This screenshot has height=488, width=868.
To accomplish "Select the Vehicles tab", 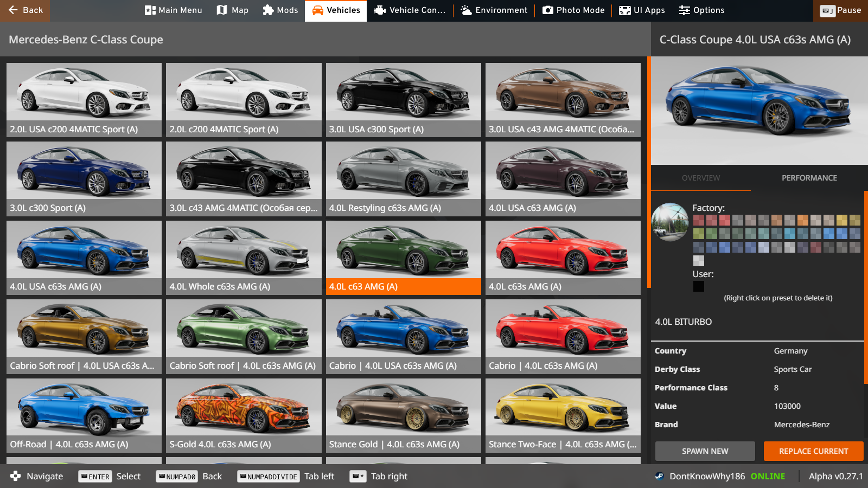I will tap(336, 10).
